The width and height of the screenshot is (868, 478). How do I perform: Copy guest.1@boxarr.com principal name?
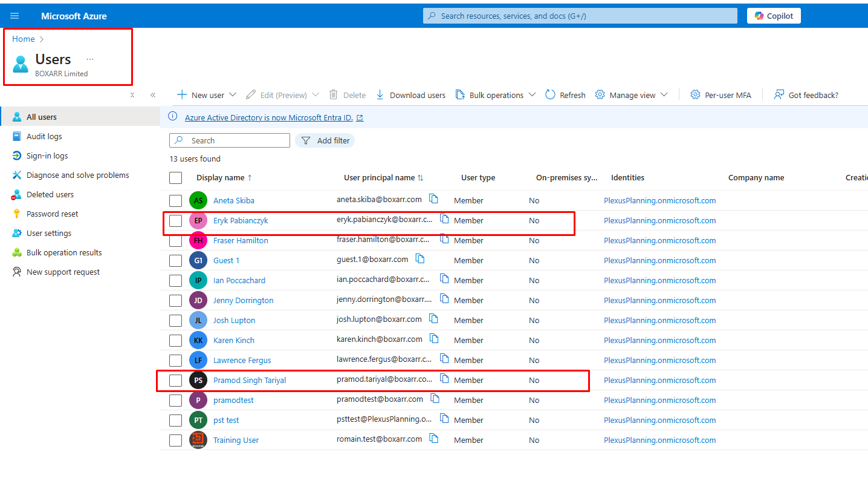[x=420, y=258]
